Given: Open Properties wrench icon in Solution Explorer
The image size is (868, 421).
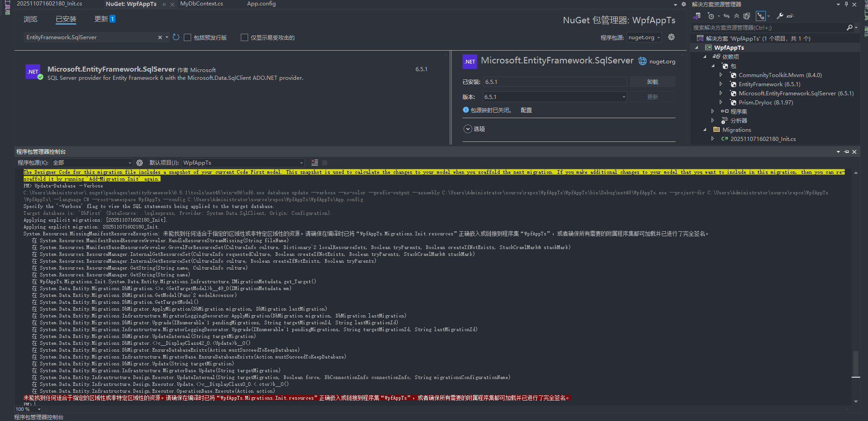Looking at the screenshot, I should coord(780,16).
